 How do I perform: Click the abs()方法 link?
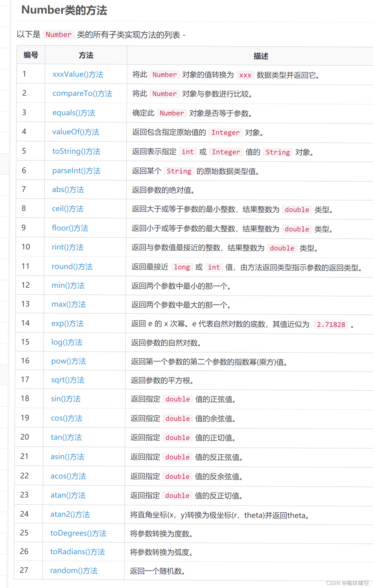pyautogui.click(x=68, y=190)
